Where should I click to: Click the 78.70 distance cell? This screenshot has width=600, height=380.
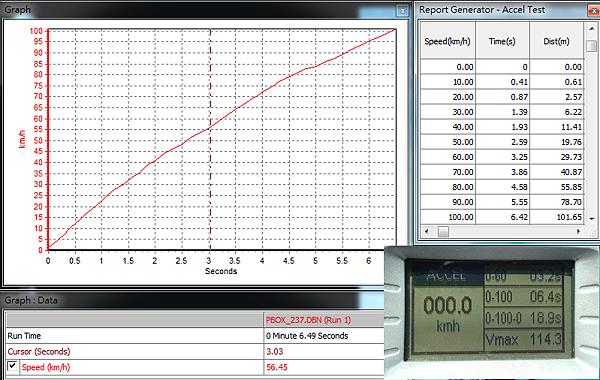pyautogui.click(x=557, y=202)
